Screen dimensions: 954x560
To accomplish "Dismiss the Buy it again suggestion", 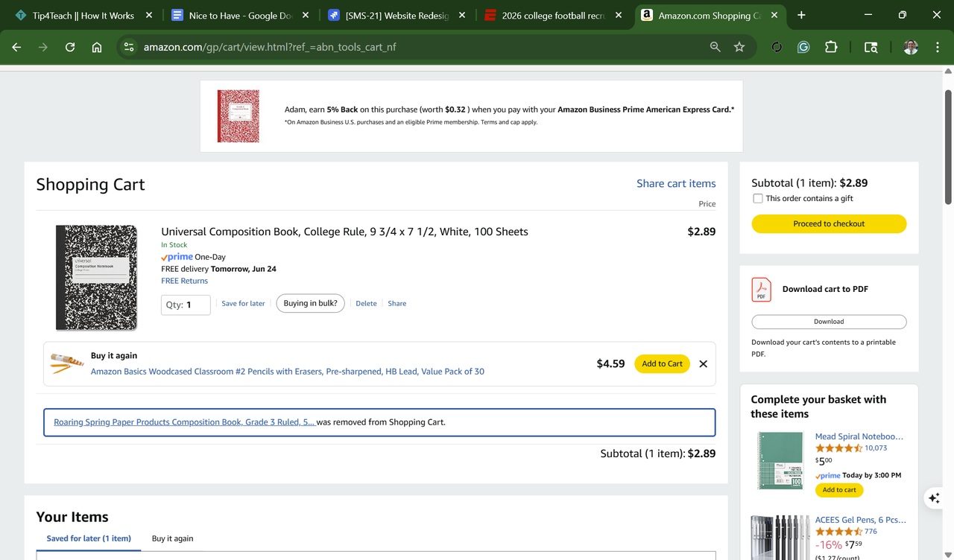I will pos(703,364).
